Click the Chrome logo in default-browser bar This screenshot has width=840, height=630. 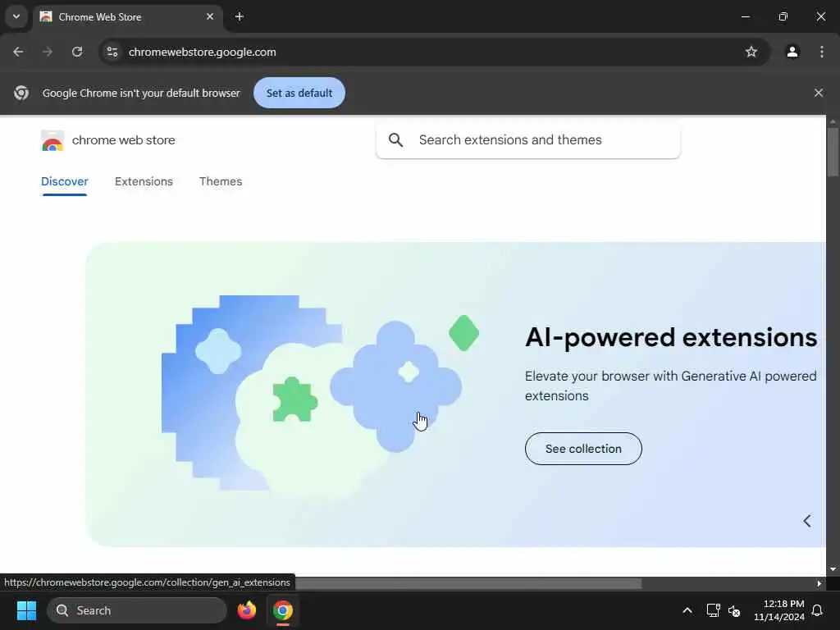pos(21,93)
